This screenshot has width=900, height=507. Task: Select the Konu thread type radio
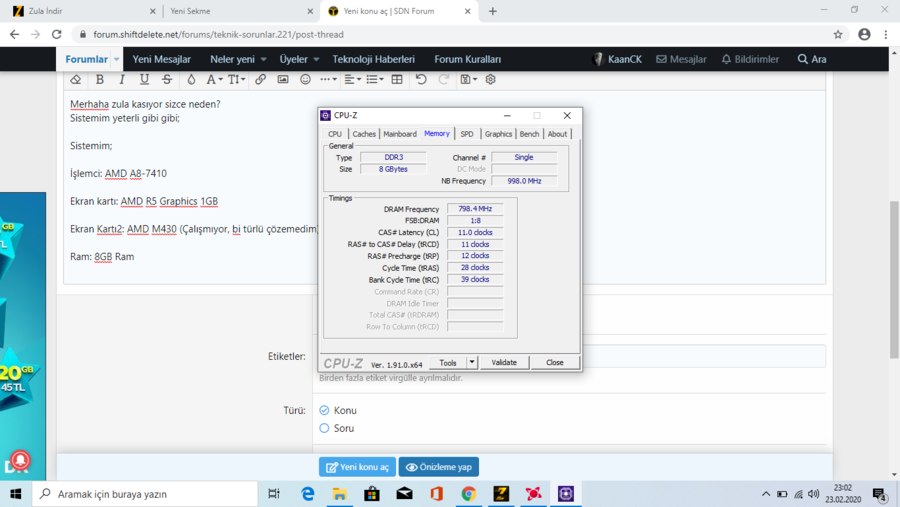pyautogui.click(x=324, y=410)
